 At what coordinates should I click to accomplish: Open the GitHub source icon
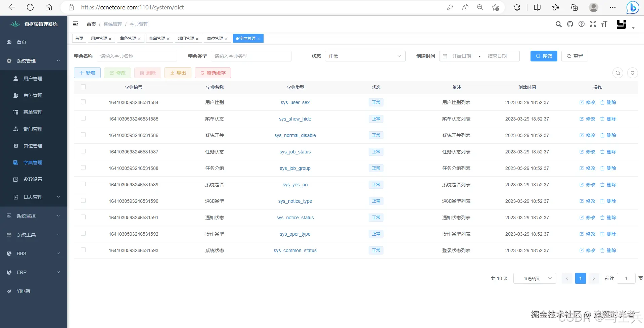point(570,24)
